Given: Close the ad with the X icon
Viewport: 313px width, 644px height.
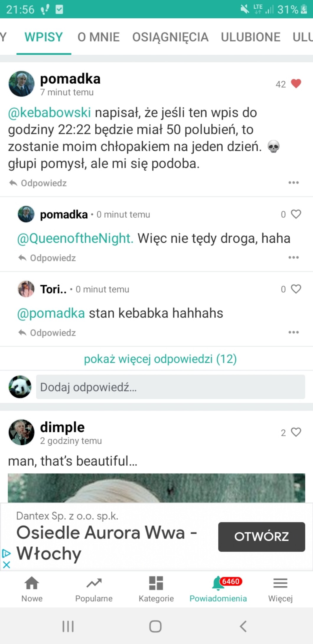Looking at the screenshot, I should coord(6,564).
